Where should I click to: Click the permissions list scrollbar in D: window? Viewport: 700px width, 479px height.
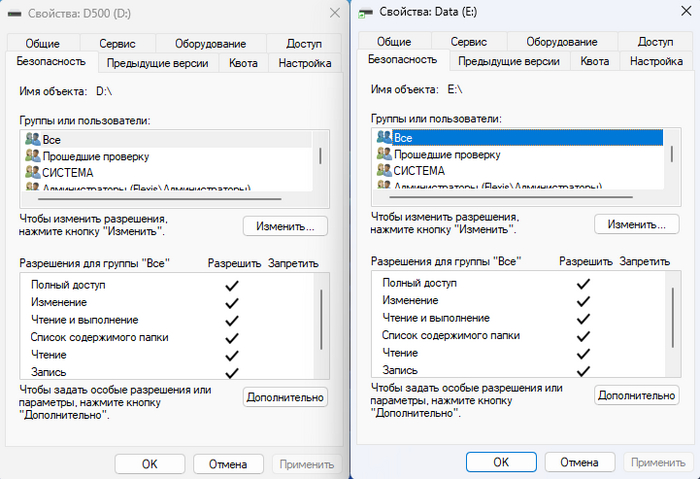click(x=320, y=320)
